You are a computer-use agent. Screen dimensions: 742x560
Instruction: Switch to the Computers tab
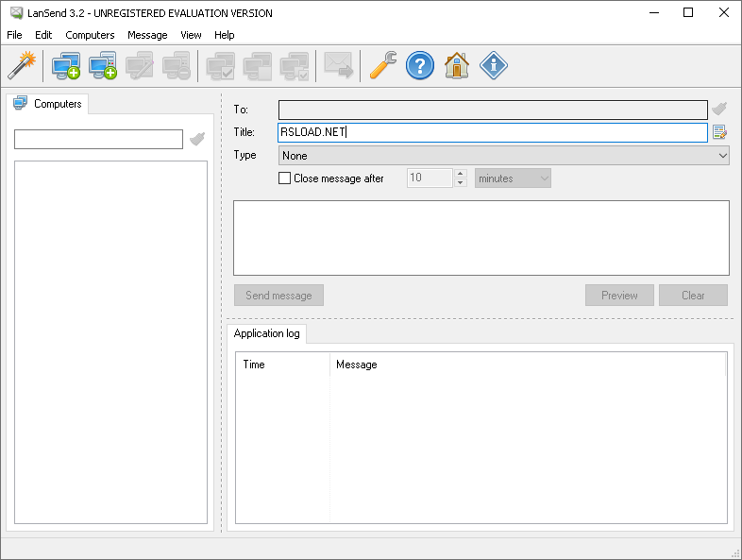(48, 104)
